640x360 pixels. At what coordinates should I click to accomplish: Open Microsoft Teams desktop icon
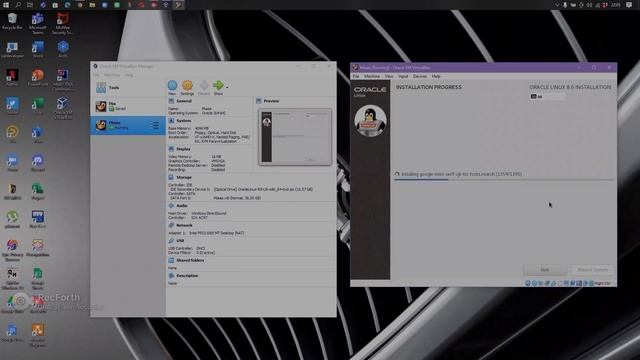[x=38, y=23]
